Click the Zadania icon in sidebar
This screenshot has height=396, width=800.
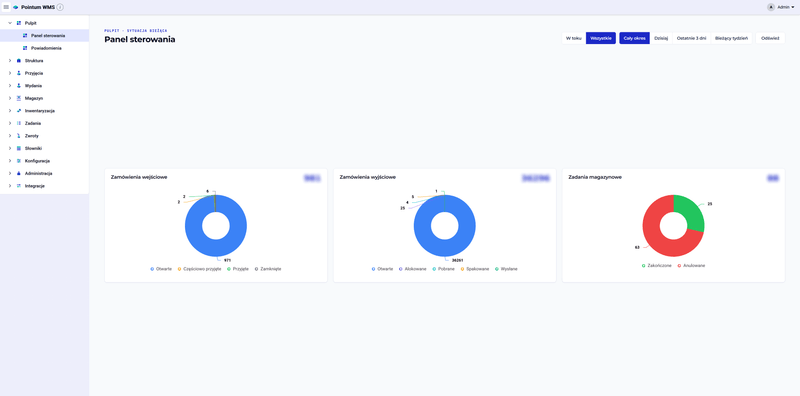tap(19, 123)
